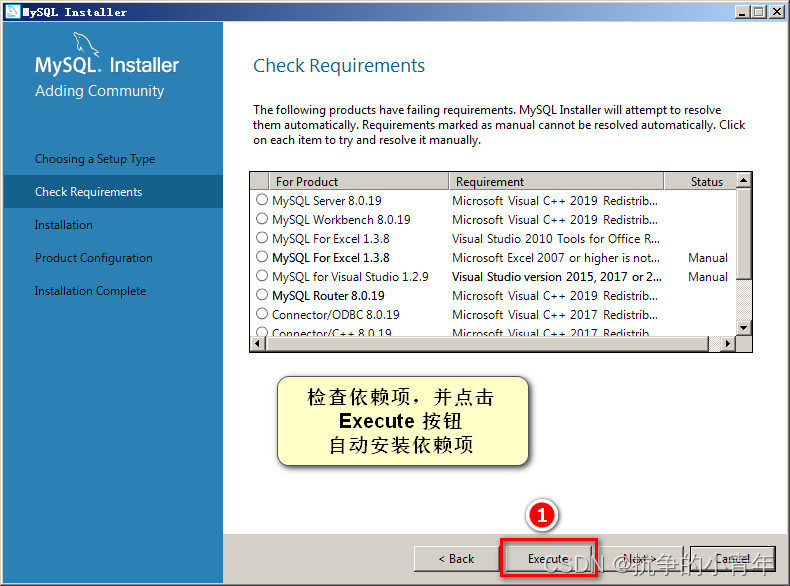Select the MySQL Router 8.0.19 radio button
The height and width of the screenshot is (586, 790).
pyautogui.click(x=261, y=294)
